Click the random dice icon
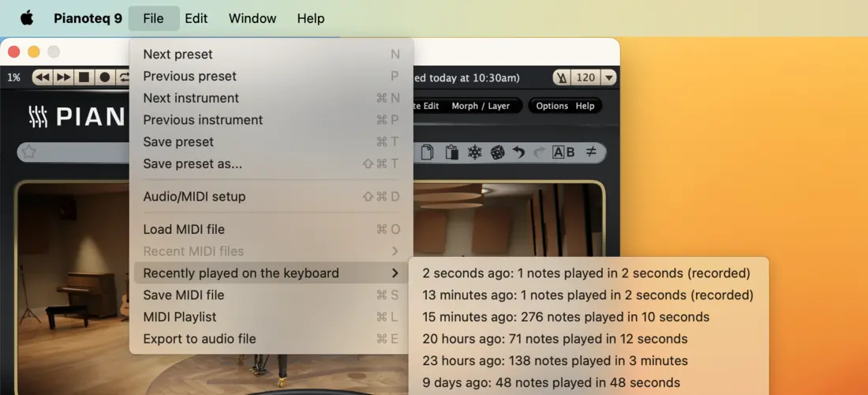Image resolution: width=868 pixels, height=395 pixels. (x=497, y=152)
